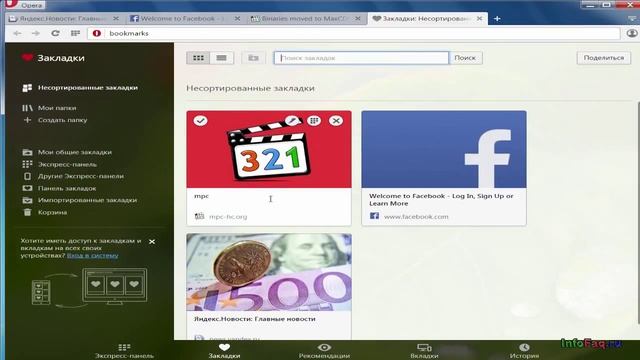Click the Закладки heart heading
This screenshot has height=360, width=640.
click(x=53, y=58)
